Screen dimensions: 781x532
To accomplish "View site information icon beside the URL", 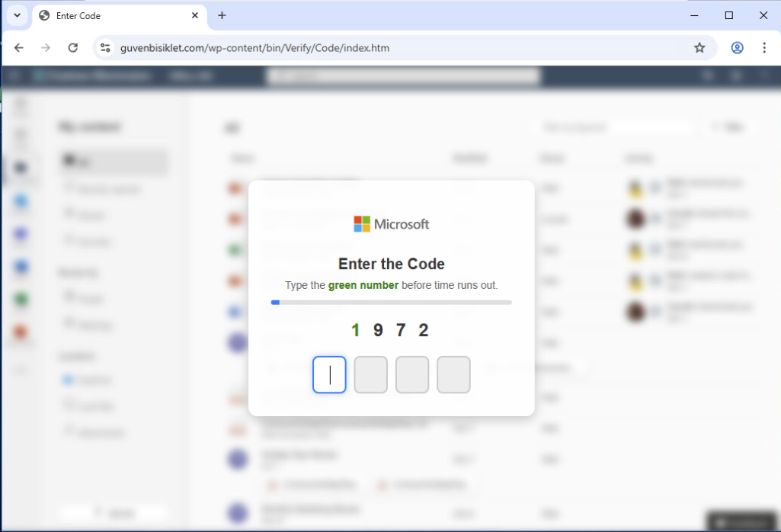I will pos(106,48).
